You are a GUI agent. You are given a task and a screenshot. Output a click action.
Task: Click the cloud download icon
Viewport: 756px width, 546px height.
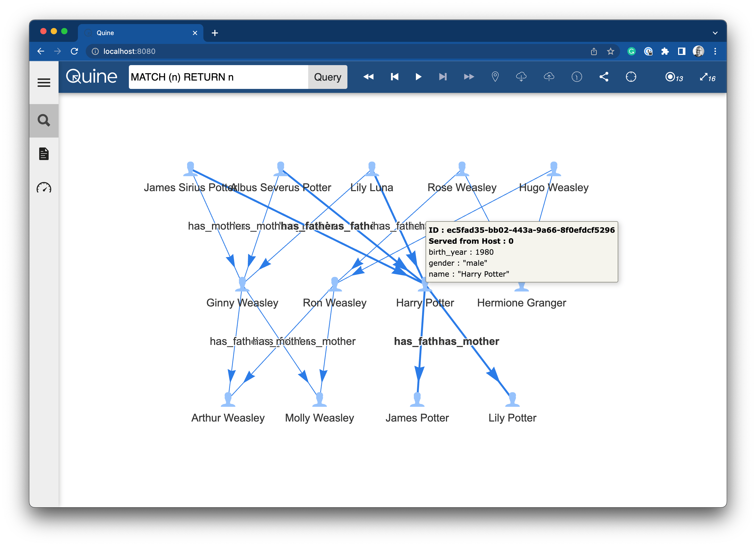521,77
